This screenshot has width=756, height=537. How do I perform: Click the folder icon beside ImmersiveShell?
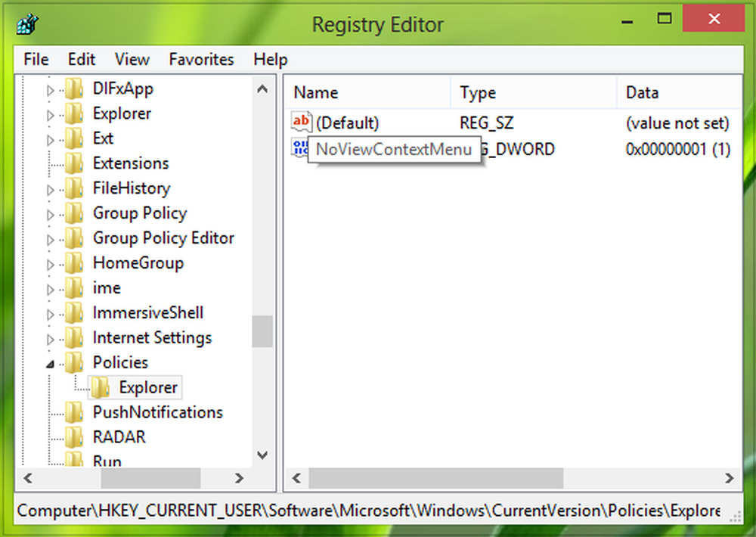[x=74, y=312]
